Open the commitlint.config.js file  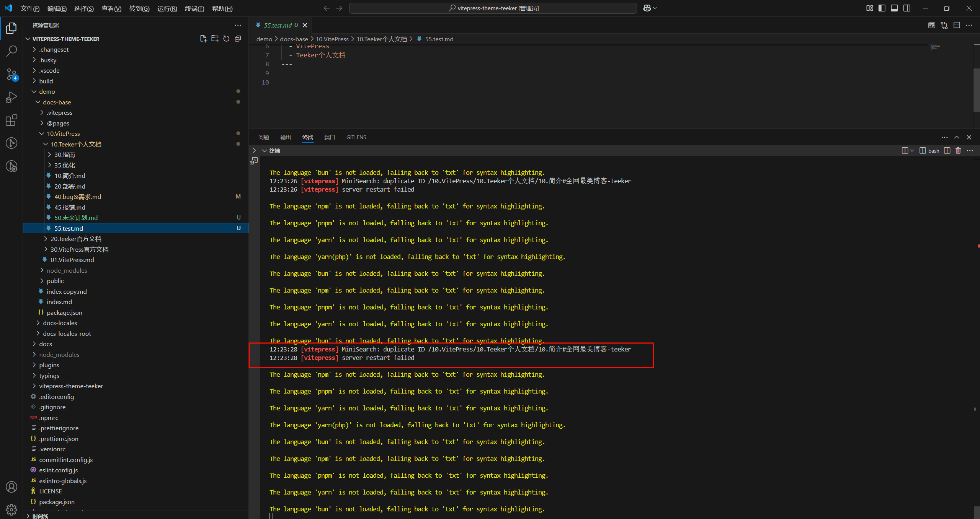click(x=66, y=460)
